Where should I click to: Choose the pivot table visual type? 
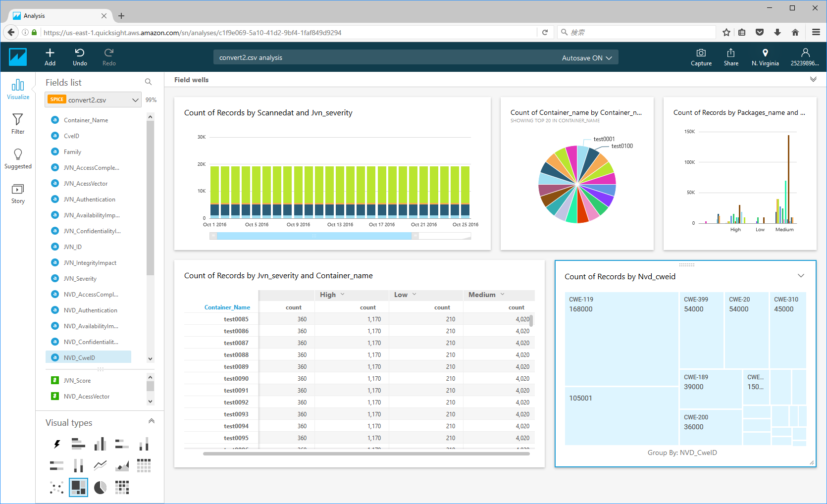tap(144, 465)
